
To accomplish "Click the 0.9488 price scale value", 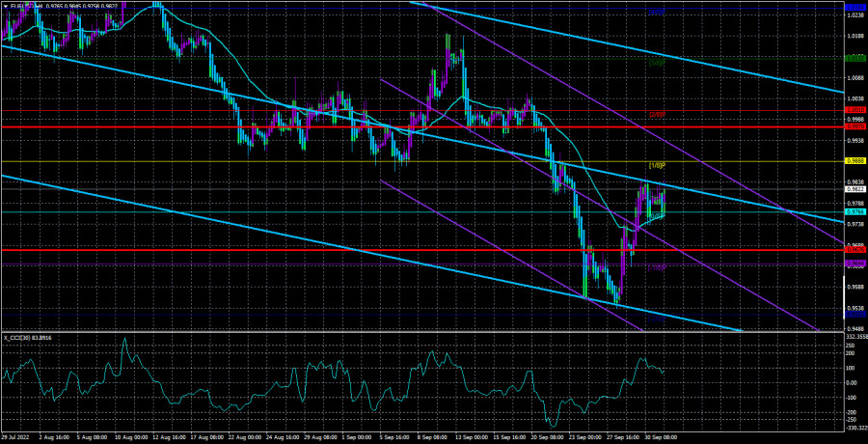I will click(854, 327).
